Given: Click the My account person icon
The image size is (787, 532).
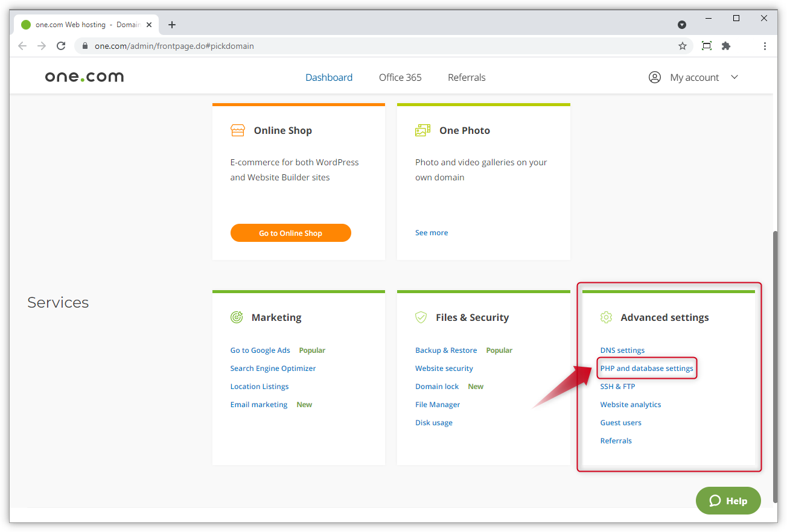Looking at the screenshot, I should (x=655, y=77).
